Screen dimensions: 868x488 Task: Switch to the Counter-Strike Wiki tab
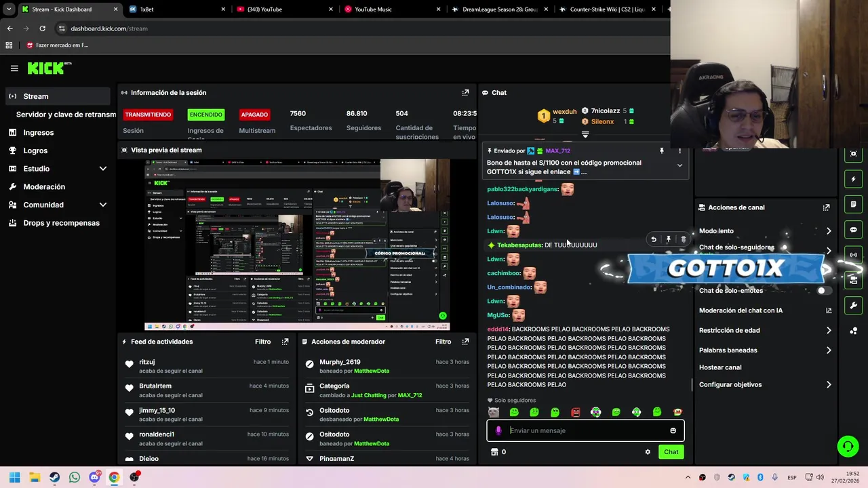pyautogui.click(x=607, y=9)
